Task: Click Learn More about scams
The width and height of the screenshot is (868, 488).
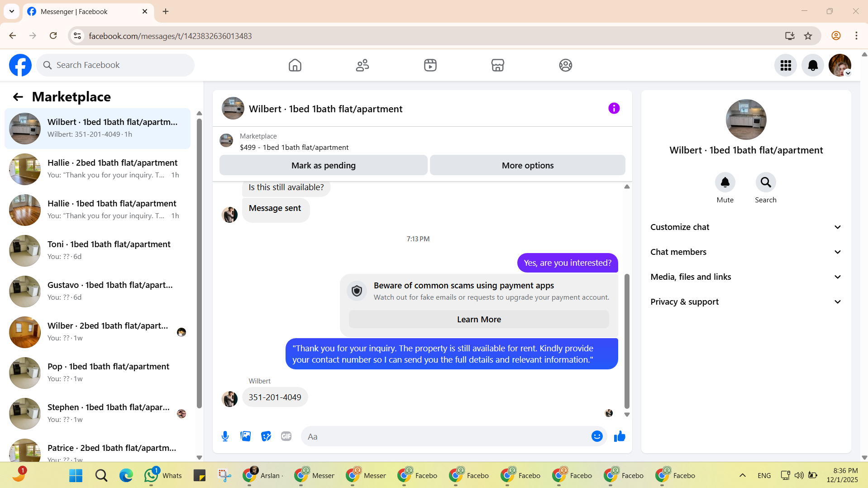Action: point(479,320)
